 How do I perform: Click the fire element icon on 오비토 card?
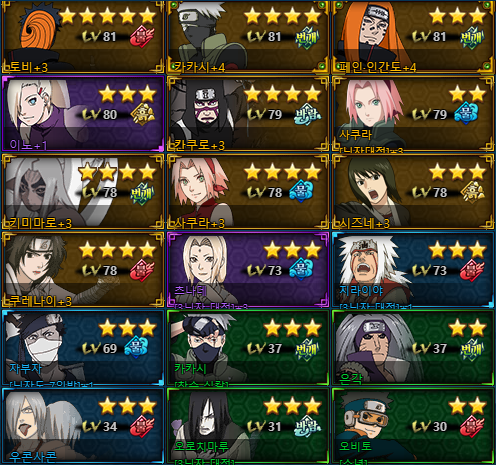pyautogui.click(x=472, y=426)
